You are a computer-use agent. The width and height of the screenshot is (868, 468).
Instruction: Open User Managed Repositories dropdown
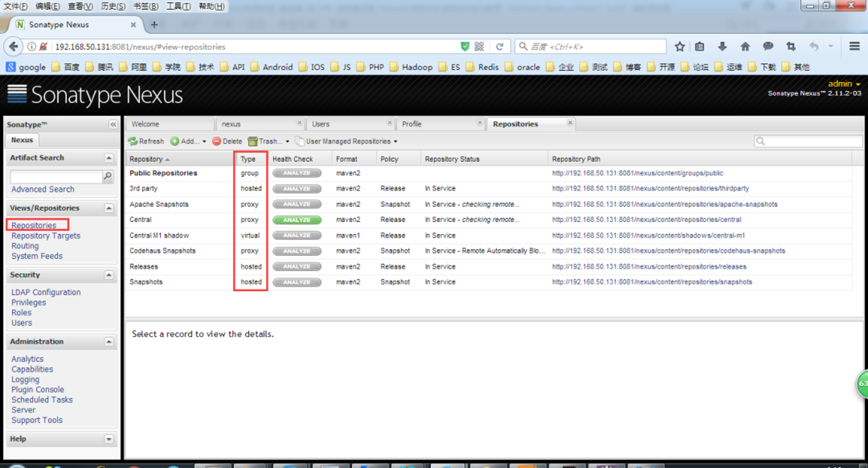point(346,141)
